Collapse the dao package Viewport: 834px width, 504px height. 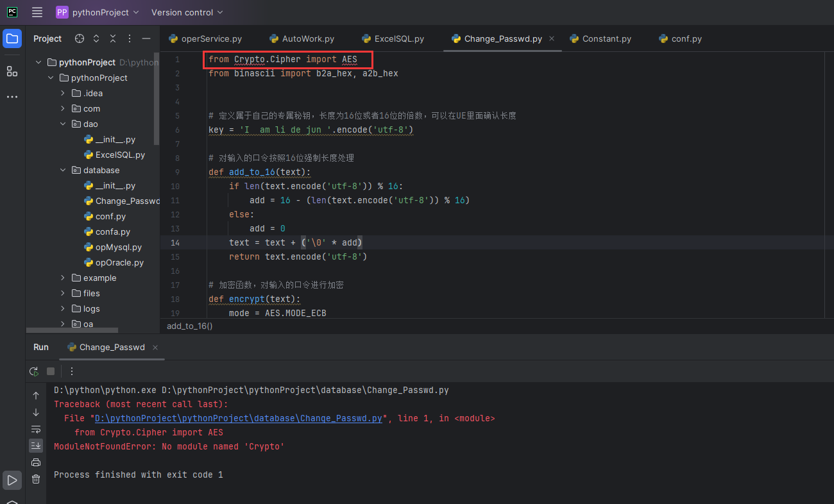(x=63, y=124)
